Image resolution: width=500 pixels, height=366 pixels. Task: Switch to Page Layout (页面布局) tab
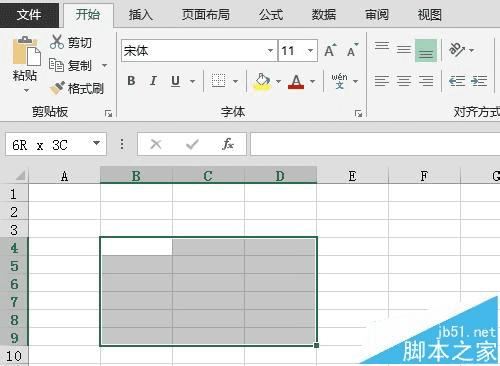(x=206, y=15)
